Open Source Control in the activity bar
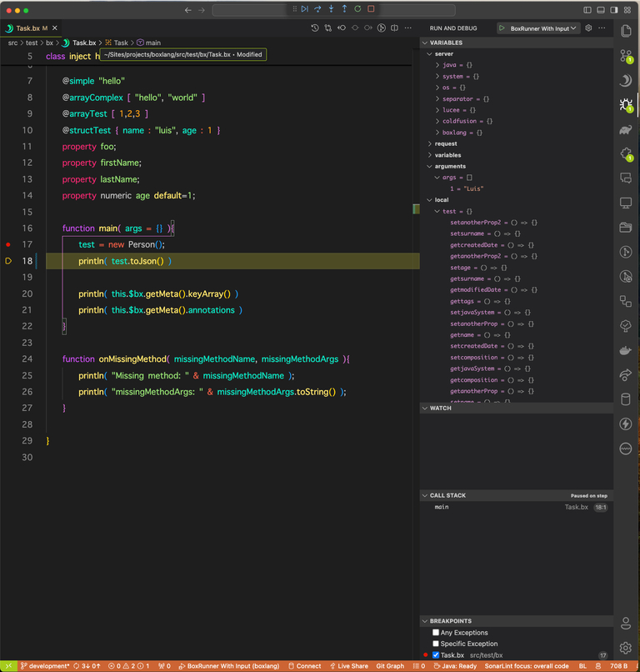The height and width of the screenshot is (672, 640). click(626, 56)
